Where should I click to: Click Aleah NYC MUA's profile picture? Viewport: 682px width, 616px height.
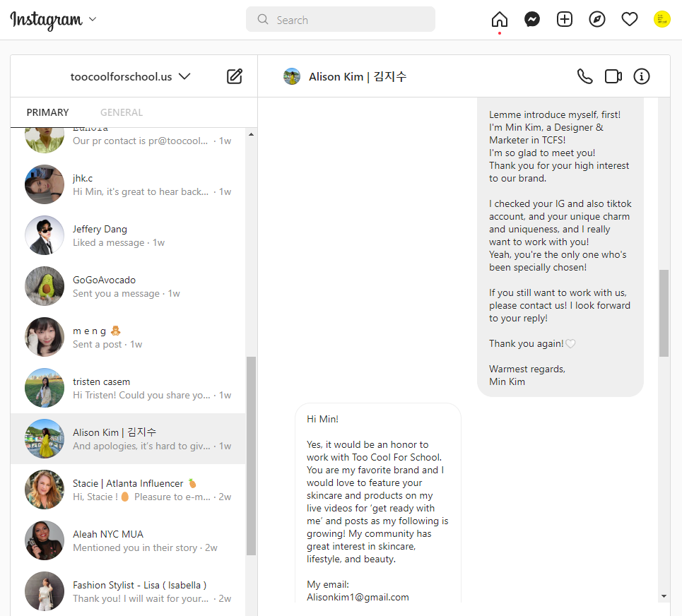45,540
